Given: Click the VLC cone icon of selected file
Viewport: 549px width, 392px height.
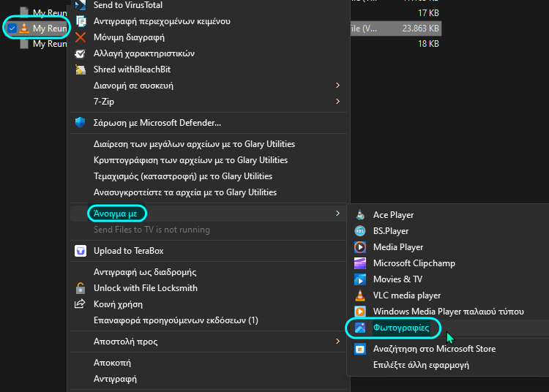Looking at the screenshot, I should 24,28.
